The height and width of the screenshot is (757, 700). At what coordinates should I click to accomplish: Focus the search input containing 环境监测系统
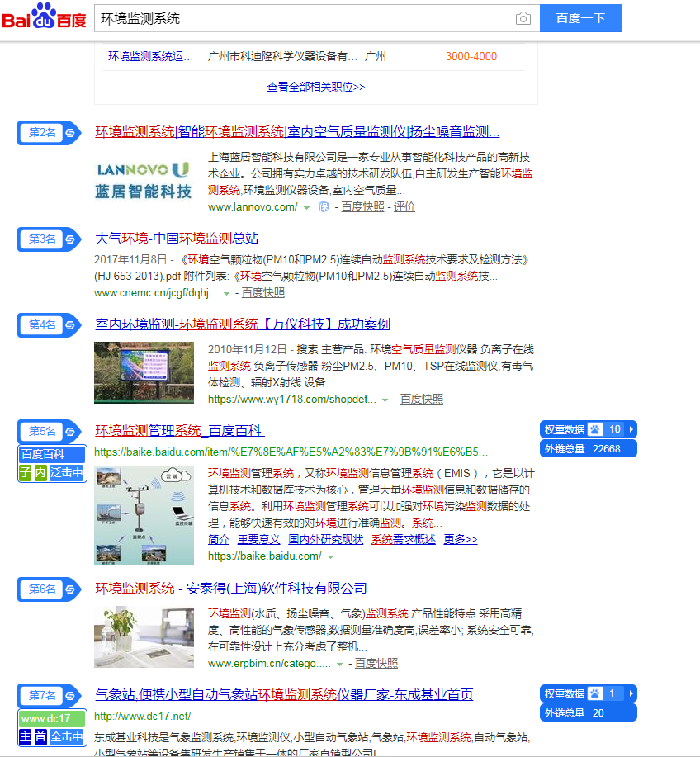click(x=304, y=18)
